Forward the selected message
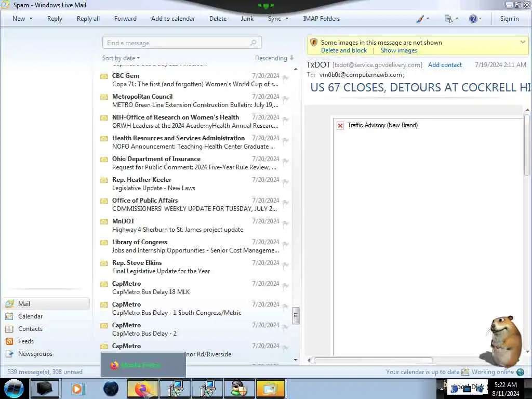 125,19
